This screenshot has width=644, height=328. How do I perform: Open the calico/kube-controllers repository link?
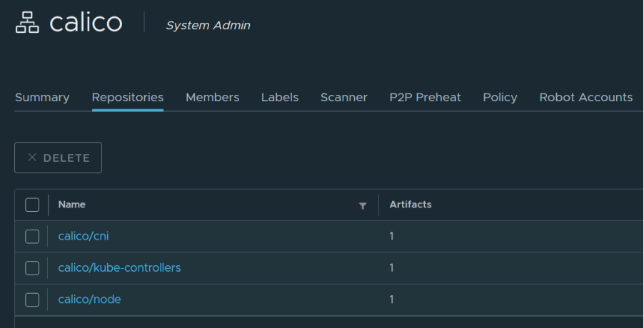119,267
